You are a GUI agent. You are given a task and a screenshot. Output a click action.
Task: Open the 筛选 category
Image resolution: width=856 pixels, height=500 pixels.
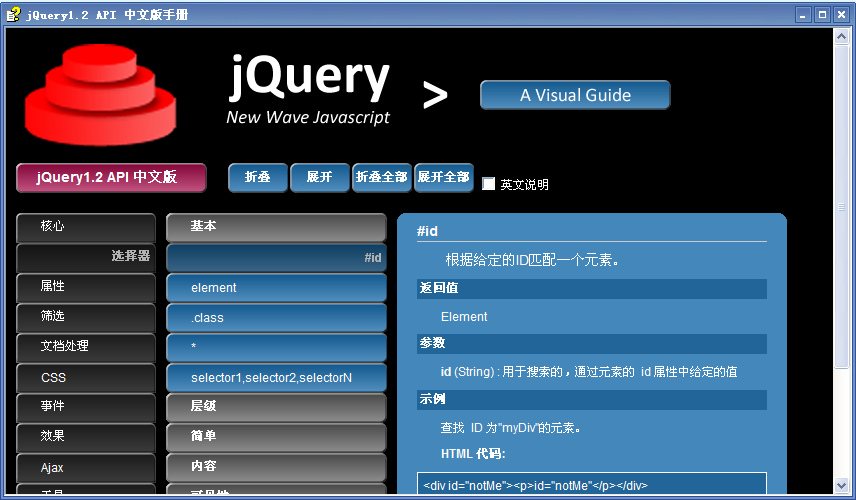point(86,317)
